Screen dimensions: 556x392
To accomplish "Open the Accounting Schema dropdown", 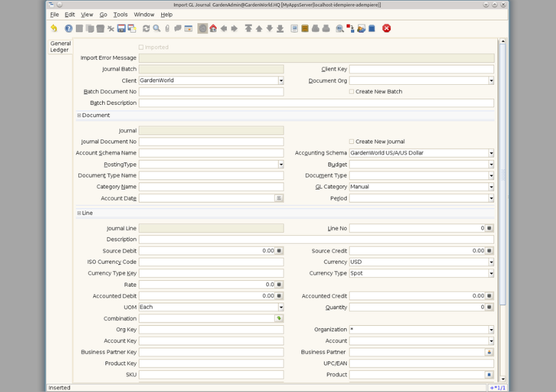I will pos(491,153).
